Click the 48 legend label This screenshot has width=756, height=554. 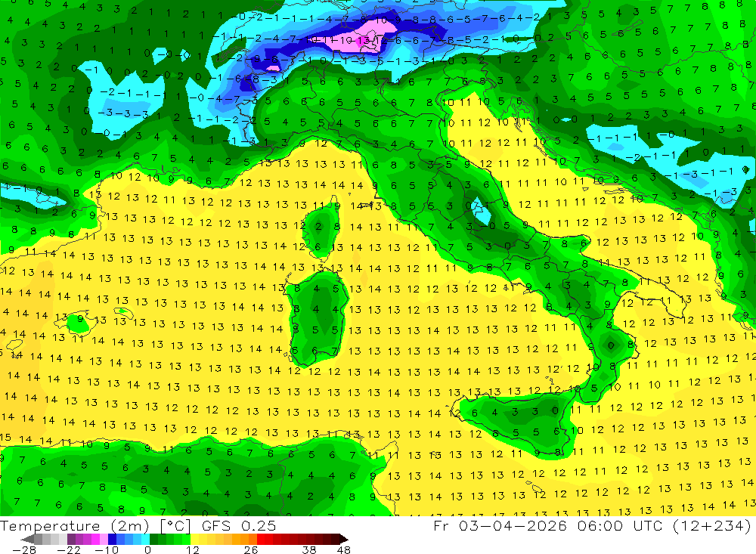pos(344,549)
